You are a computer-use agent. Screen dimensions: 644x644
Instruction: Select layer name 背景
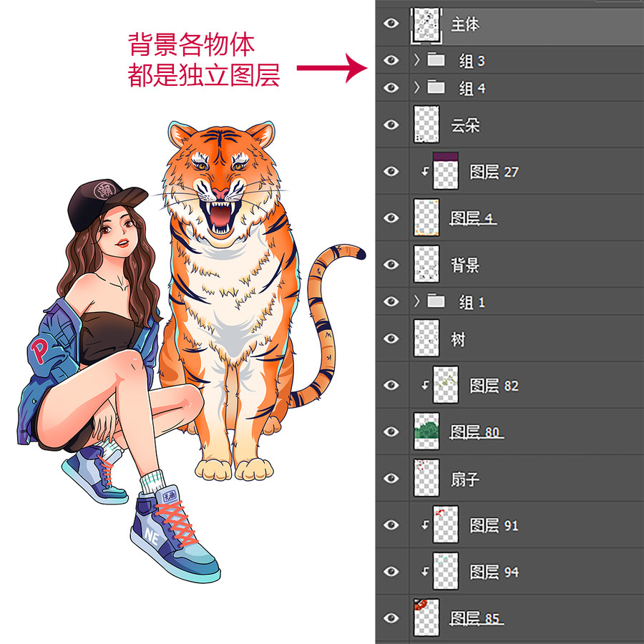tap(465, 265)
